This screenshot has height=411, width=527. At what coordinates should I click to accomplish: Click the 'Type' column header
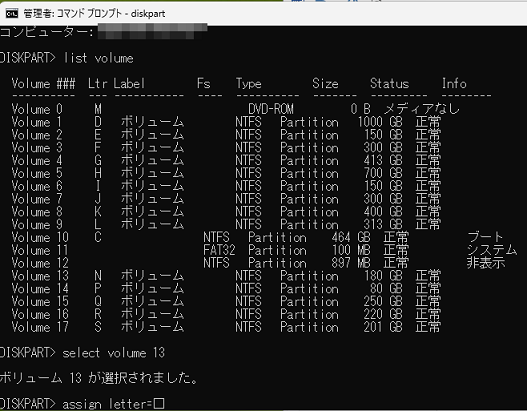click(249, 83)
